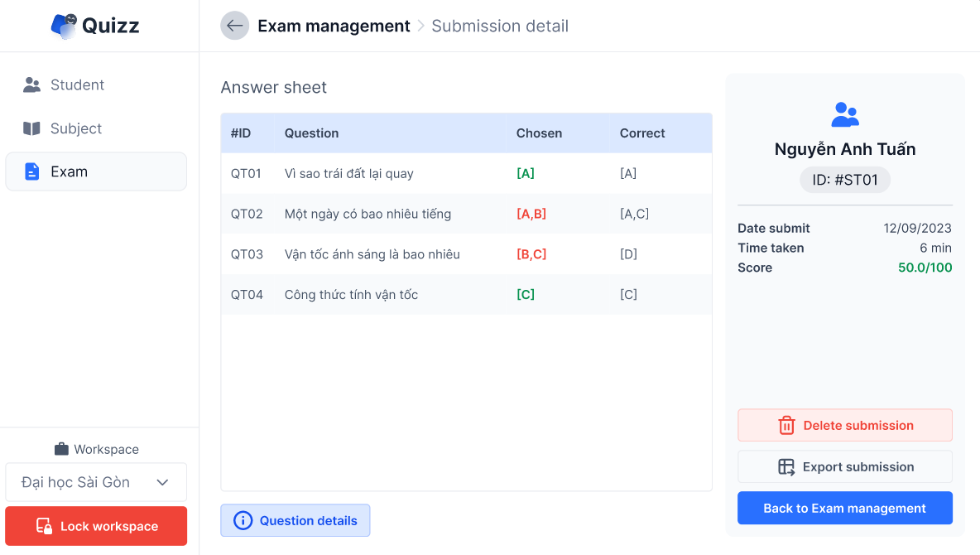Viewport: 980px width, 555px height.
Task: Select the QT02 question row
Action: pyautogui.click(x=466, y=214)
